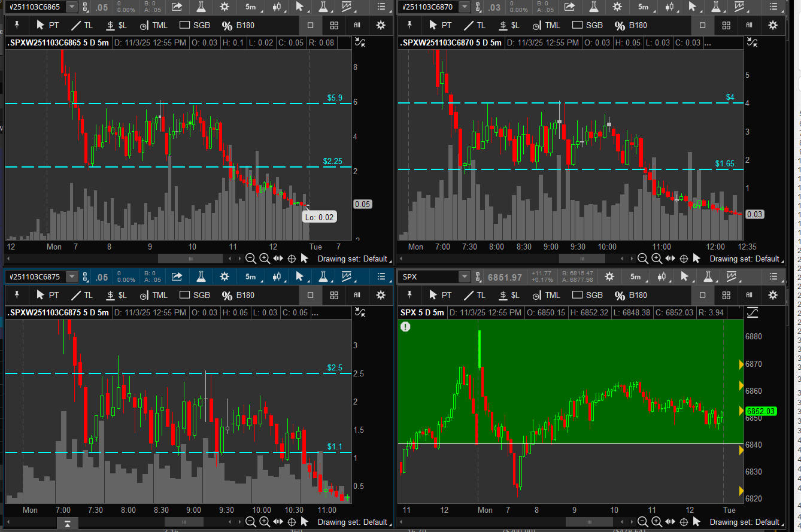Viewport: 801px width, 532px height.
Task: Toggle the four-grid view button in the C6875 toolbar
Action: (334, 295)
